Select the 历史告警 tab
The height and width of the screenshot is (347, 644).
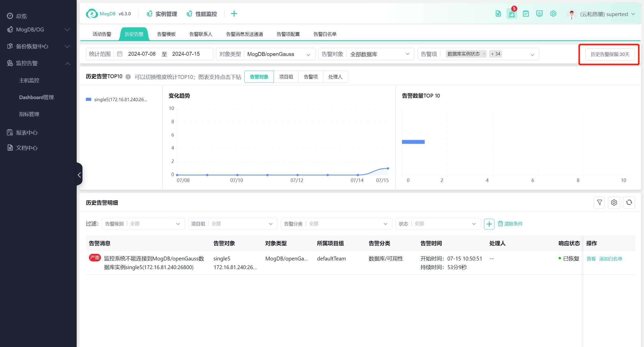[x=134, y=34]
